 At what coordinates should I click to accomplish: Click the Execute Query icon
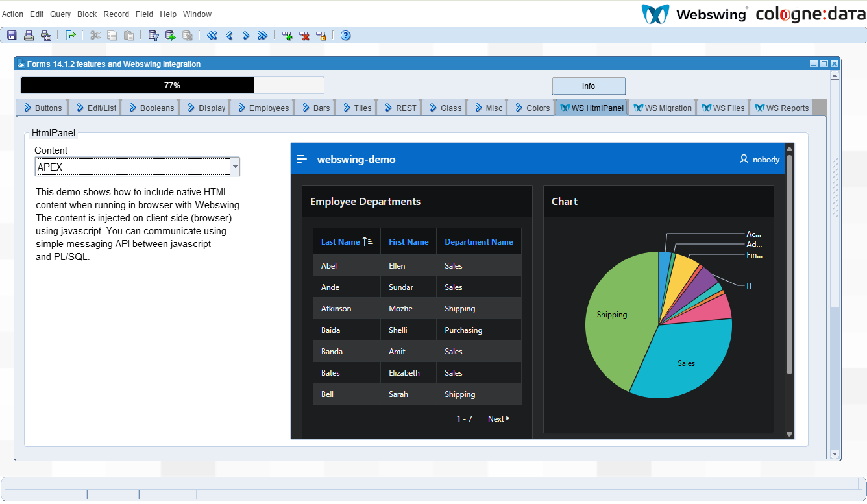[170, 36]
